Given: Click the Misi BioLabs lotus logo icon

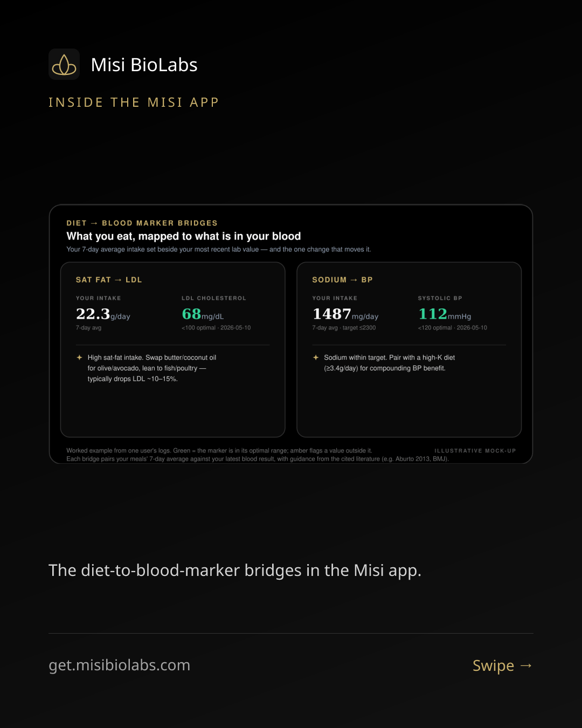Looking at the screenshot, I should (x=64, y=64).
